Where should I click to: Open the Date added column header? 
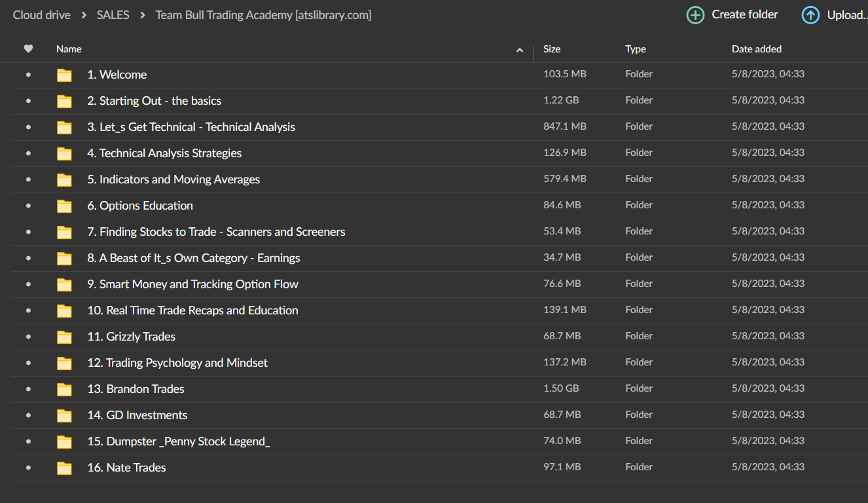pyautogui.click(x=756, y=48)
